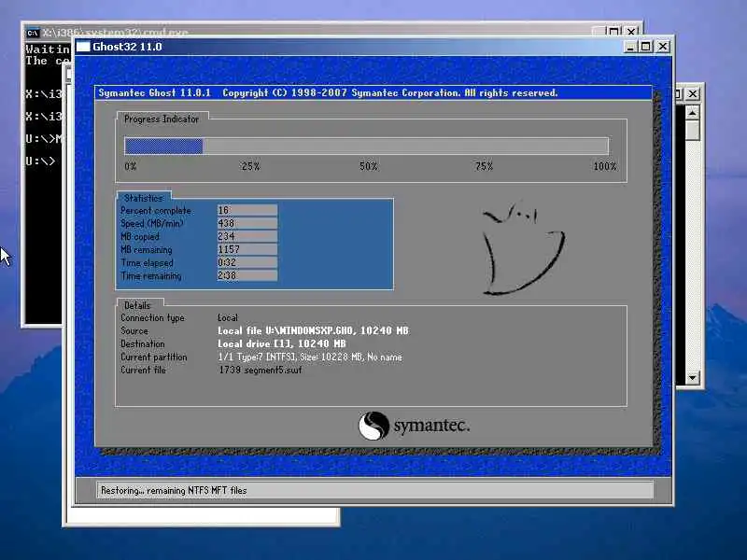Screen dimensions: 747x560
Task: Click Time remaining value 2:38
Action: pyautogui.click(x=247, y=275)
